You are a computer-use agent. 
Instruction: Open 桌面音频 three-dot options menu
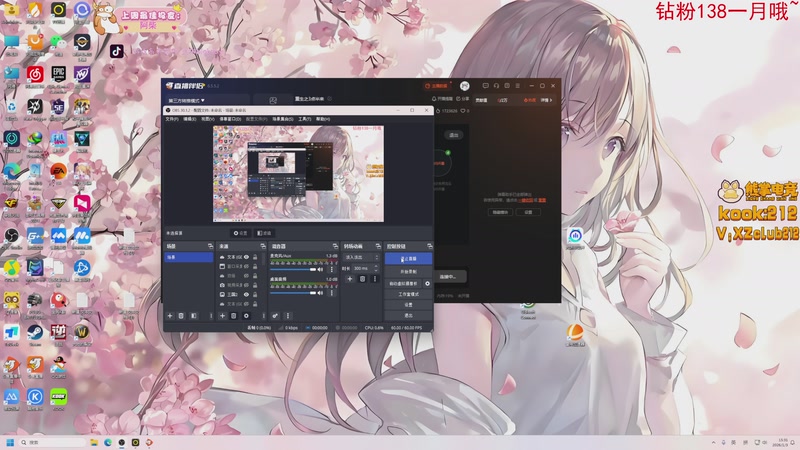coord(332,293)
